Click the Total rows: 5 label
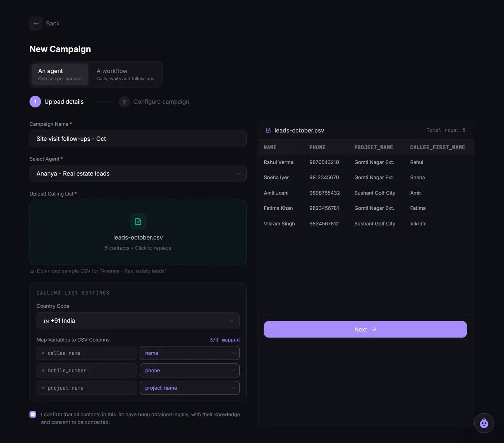Viewport: 504px width, 443px height. (x=446, y=130)
